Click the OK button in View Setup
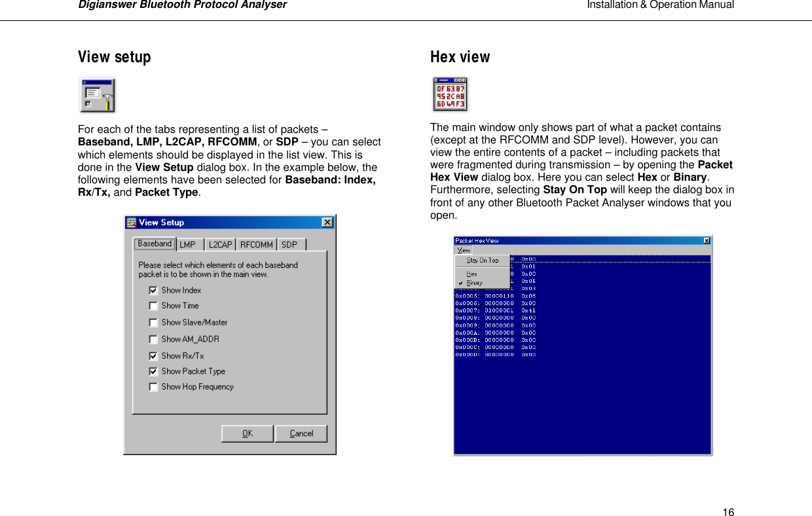812x516 pixels. (x=247, y=433)
